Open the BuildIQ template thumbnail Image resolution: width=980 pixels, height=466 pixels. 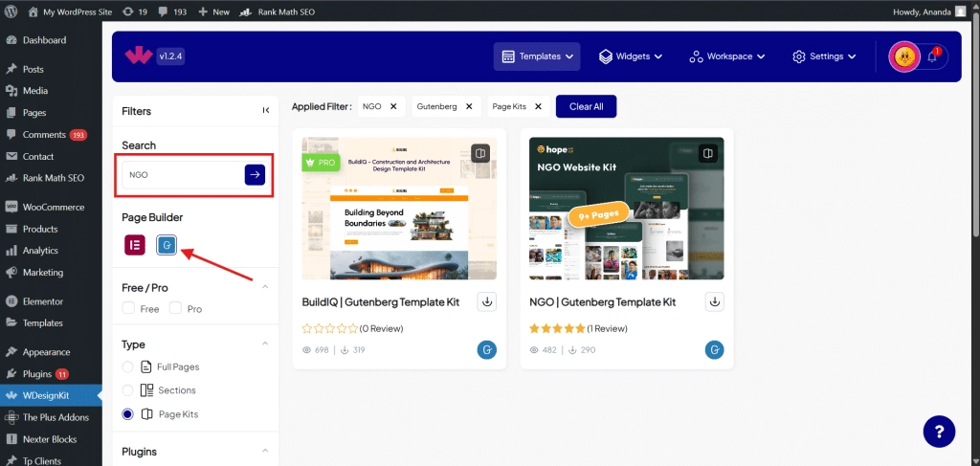point(399,209)
